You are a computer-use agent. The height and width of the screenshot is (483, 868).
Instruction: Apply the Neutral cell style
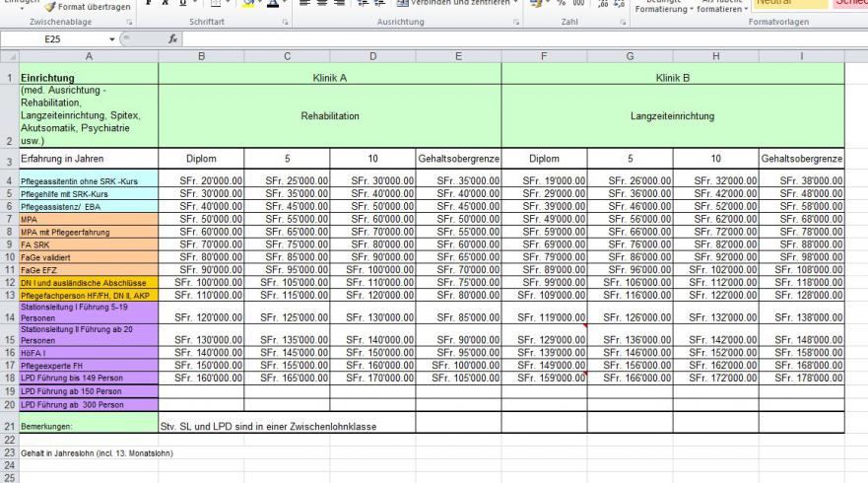(789, 3)
